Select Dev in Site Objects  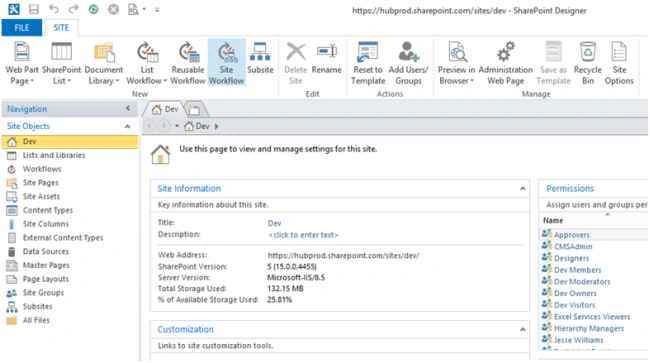70,141
